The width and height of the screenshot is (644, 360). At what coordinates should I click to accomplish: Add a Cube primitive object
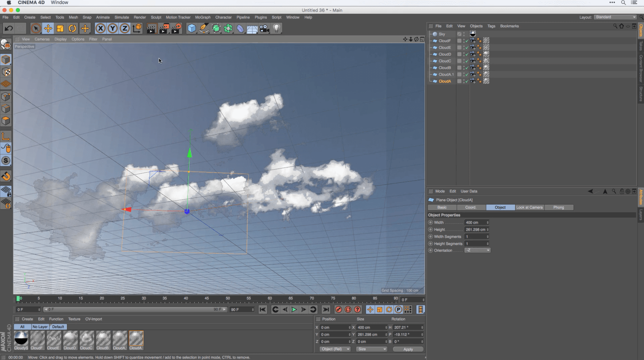[x=192, y=29]
